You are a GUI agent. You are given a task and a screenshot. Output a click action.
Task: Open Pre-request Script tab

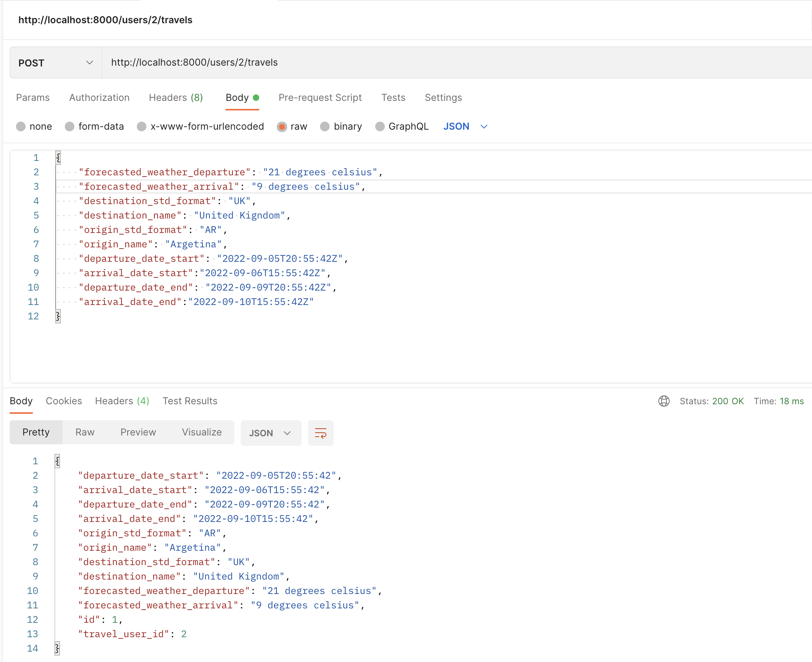tap(320, 98)
